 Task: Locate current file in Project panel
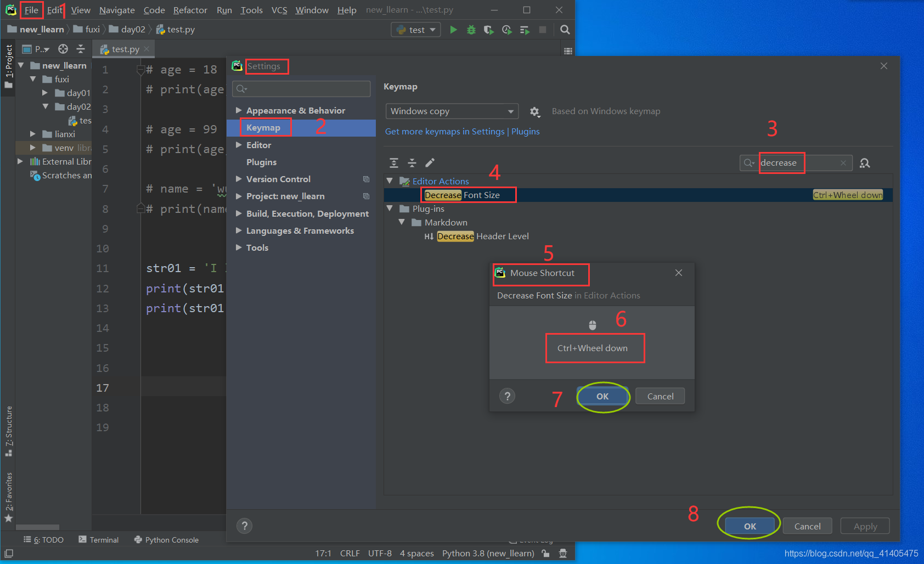63,49
